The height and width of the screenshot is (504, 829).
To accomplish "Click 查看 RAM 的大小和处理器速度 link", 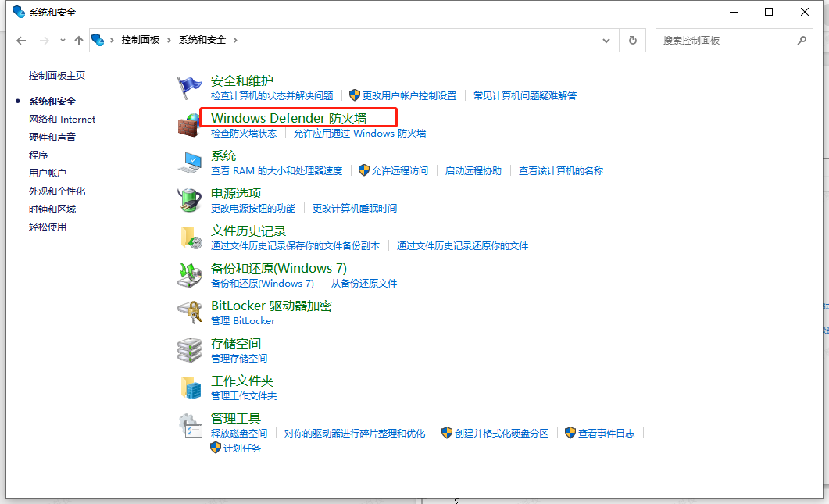I will [277, 171].
